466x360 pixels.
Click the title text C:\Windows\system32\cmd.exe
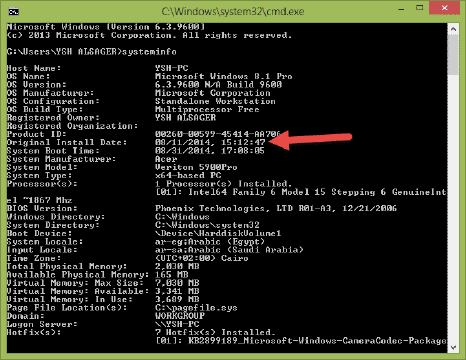coord(233,12)
